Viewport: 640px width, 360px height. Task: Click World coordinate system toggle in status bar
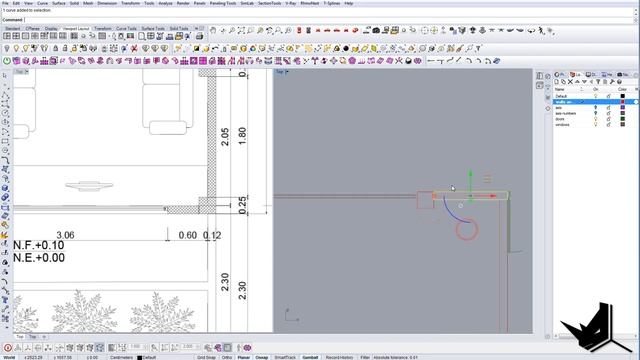point(9,358)
